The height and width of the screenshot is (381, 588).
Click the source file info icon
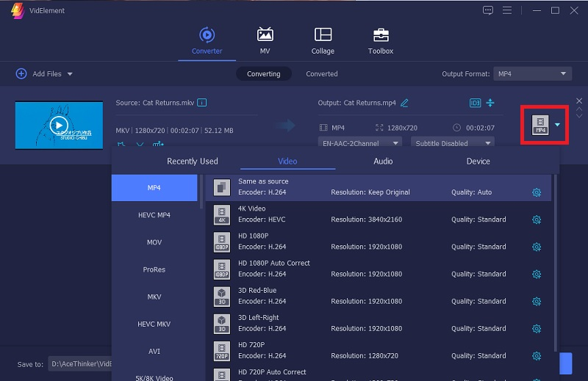click(x=202, y=103)
